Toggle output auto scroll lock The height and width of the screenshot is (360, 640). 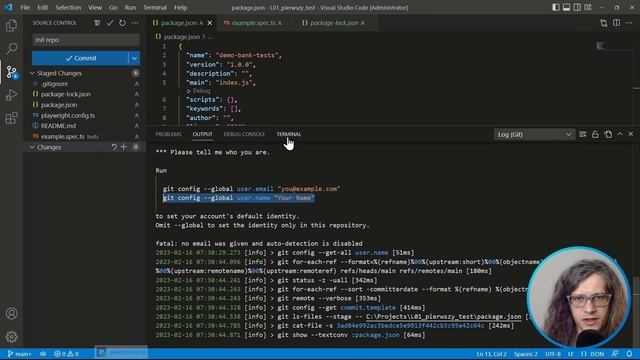click(x=595, y=134)
